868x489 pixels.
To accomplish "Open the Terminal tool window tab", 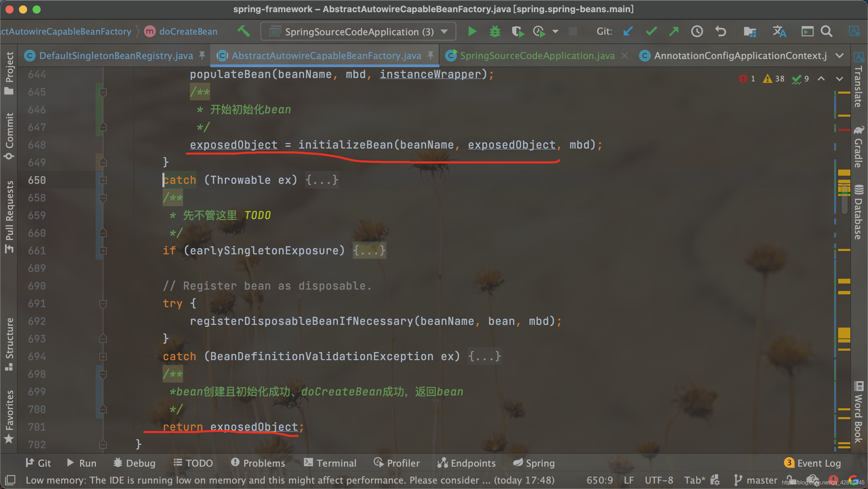I will (x=330, y=463).
